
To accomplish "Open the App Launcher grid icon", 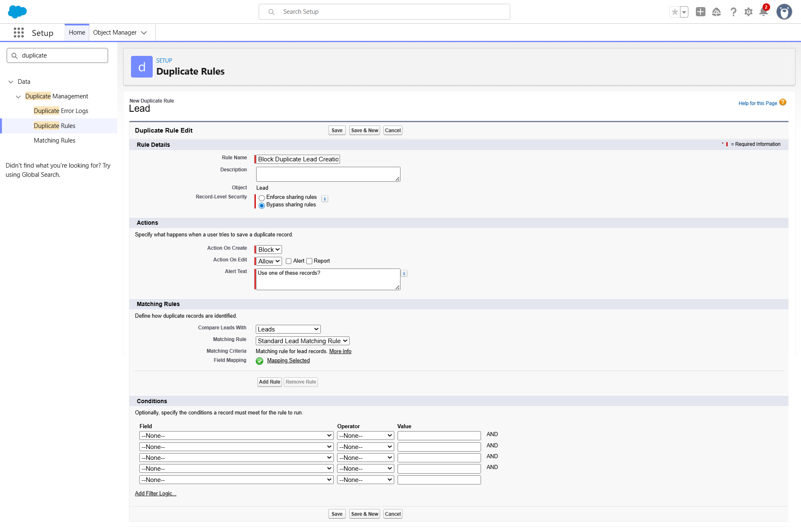I will (x=19, y=33).
